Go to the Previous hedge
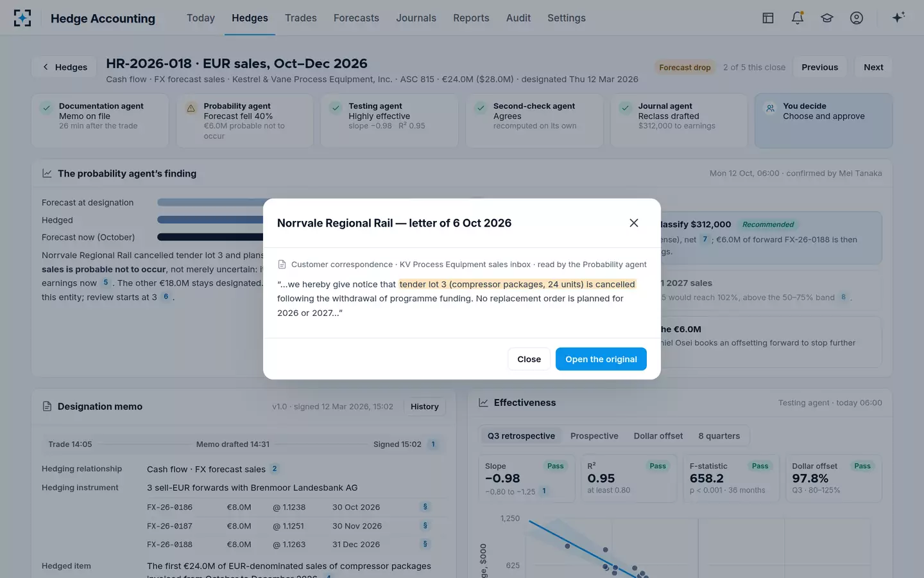 coord(819,67)
